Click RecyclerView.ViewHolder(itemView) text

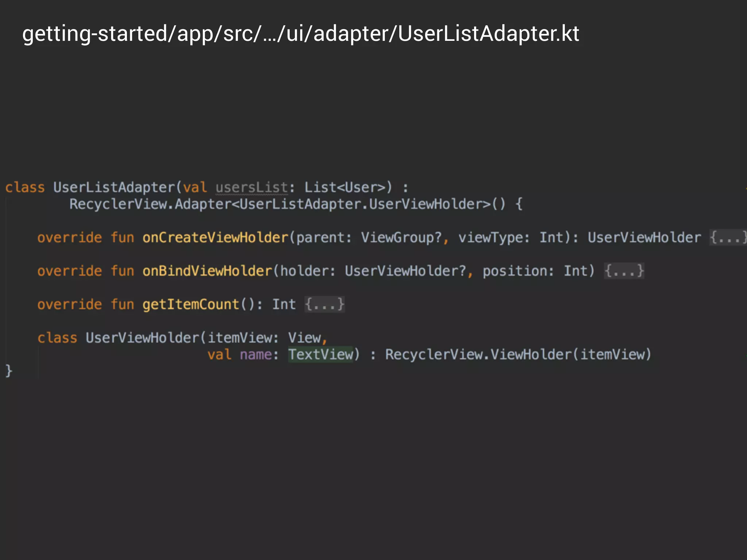pyautogui.click(x=518, y=355)
